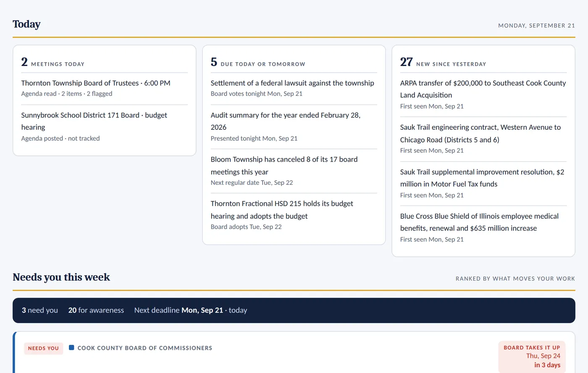Click the 'Today' section title
The width and height of the screenshot is (588, 373).
(x=26, y=24)
